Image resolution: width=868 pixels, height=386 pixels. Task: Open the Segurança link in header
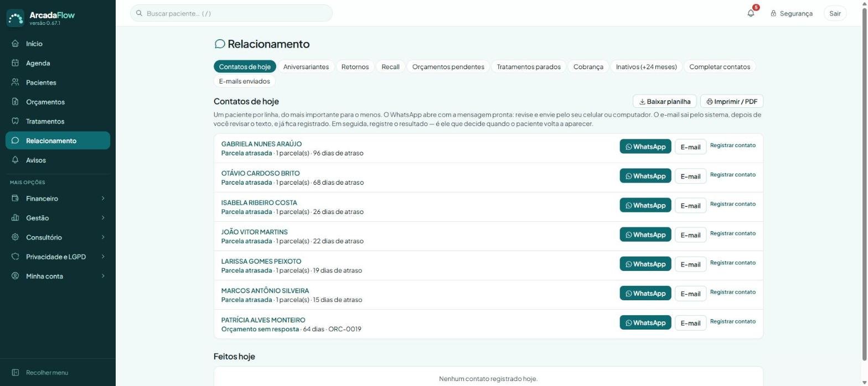pos(792,13)
